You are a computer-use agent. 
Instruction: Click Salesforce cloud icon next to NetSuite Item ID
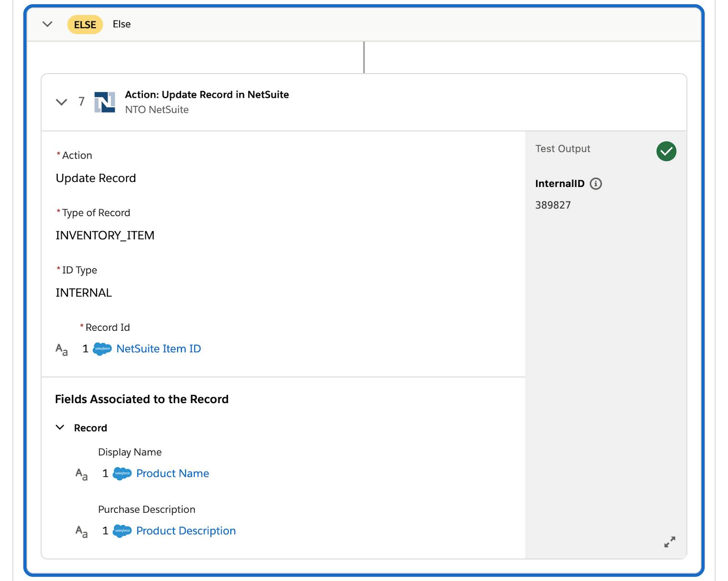click(x=102, y=349)
